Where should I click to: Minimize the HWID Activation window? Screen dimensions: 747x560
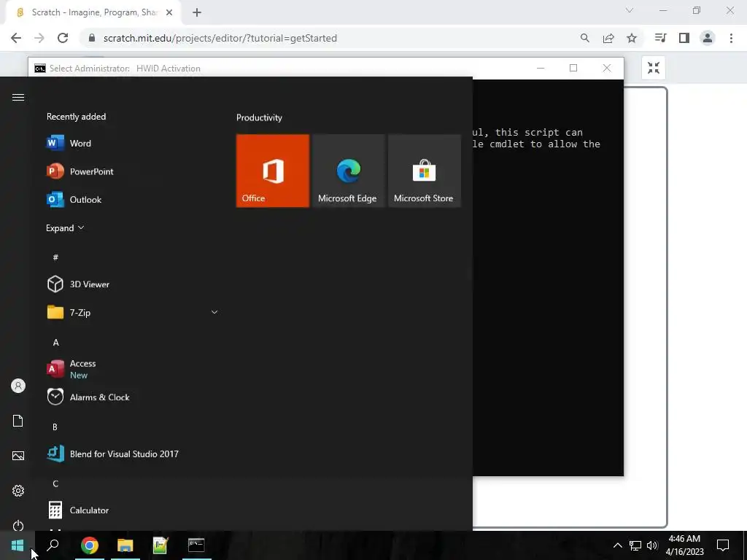[541, 68]
